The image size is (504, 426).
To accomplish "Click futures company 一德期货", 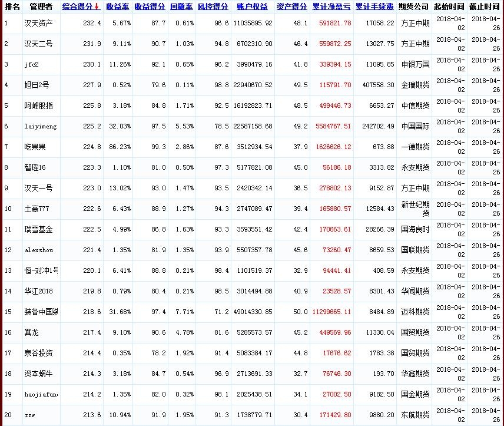I will 415,147.
